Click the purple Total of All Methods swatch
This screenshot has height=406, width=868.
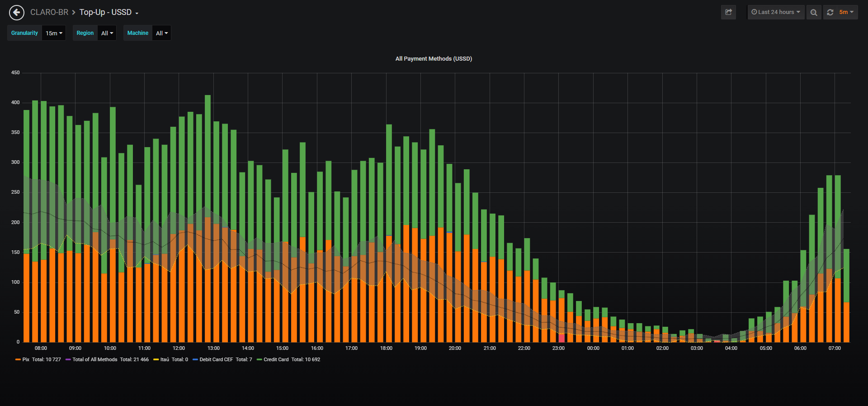68,359
